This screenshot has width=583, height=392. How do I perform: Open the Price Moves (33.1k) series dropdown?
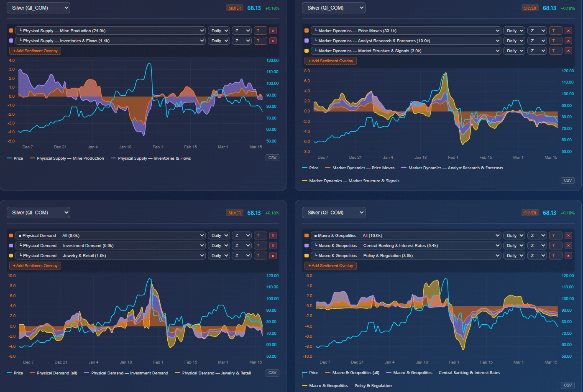click(406, 31)
